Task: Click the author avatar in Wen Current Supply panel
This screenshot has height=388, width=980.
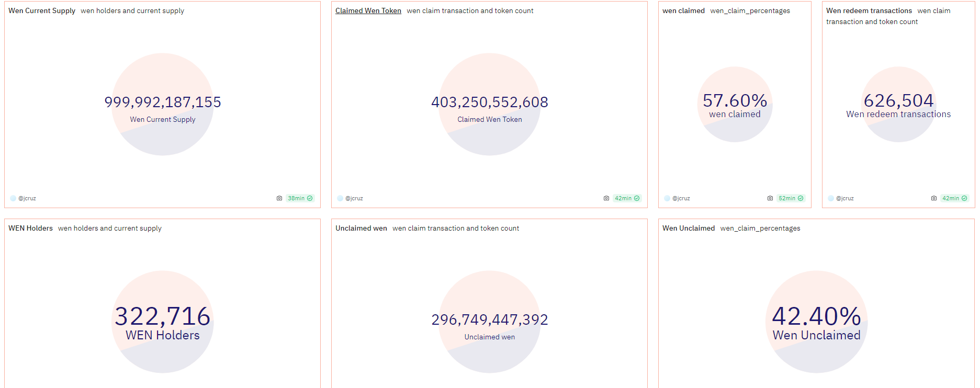Action: (x=13, y=198)
